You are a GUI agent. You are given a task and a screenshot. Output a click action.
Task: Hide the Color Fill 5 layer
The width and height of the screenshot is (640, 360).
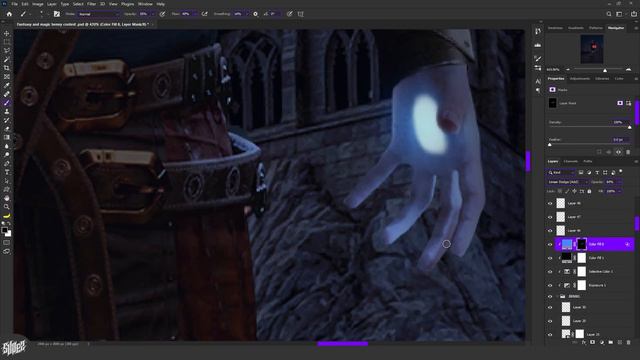(550, 258)
